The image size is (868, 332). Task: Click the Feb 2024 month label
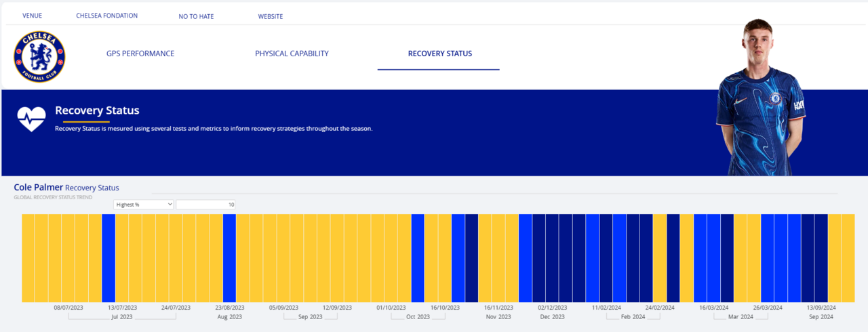633,317
